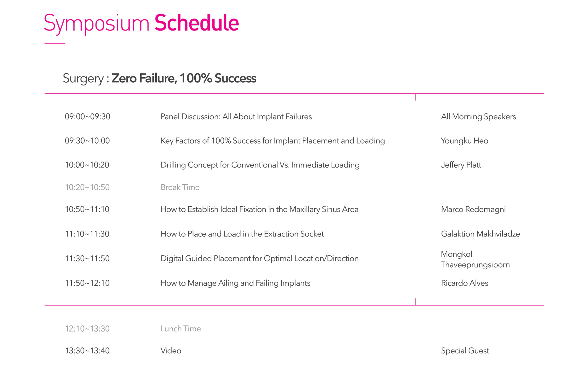Click speaker name Ricardo Alves

pyautogui.click(x=465, y=283)
